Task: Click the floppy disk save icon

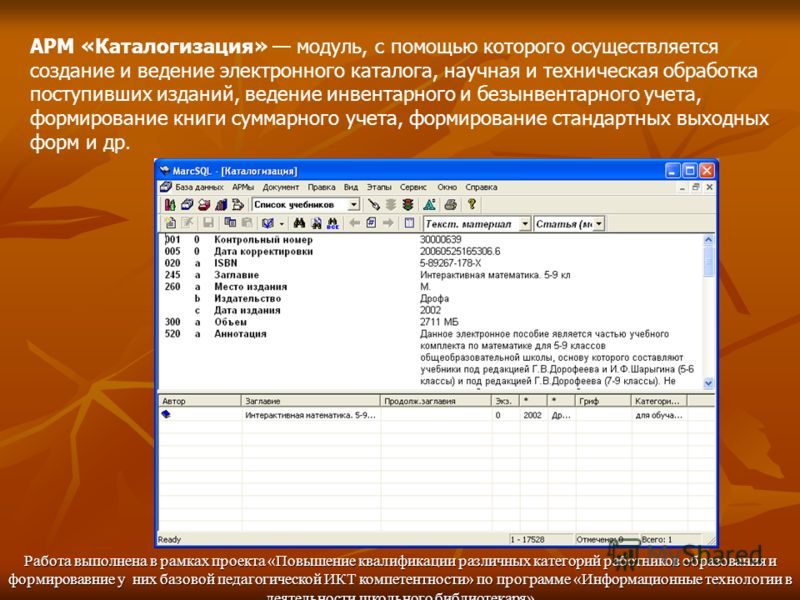Action: coord(208,223)
